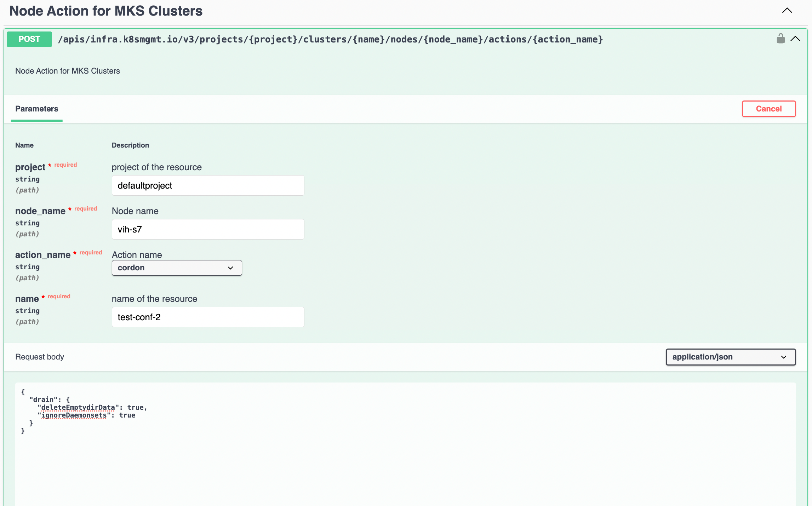
Task: Click the Node Action for MKS Clusters heading
Action: tap(106, 11)
